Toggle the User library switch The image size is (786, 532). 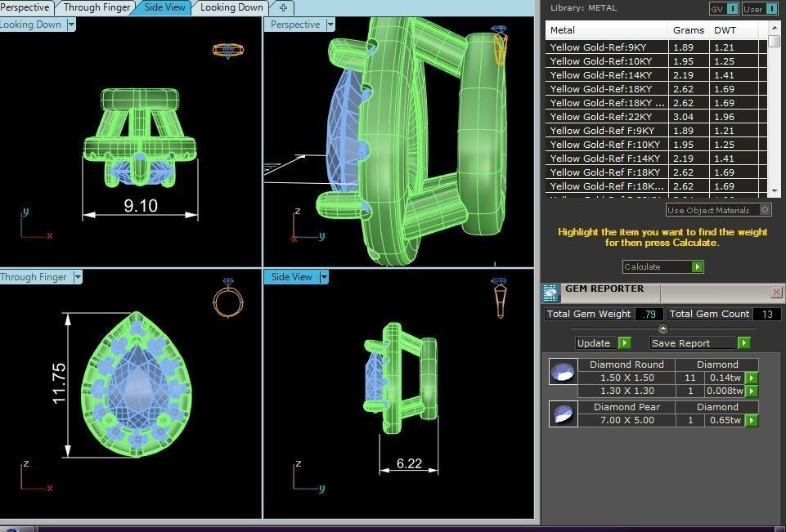761,9
